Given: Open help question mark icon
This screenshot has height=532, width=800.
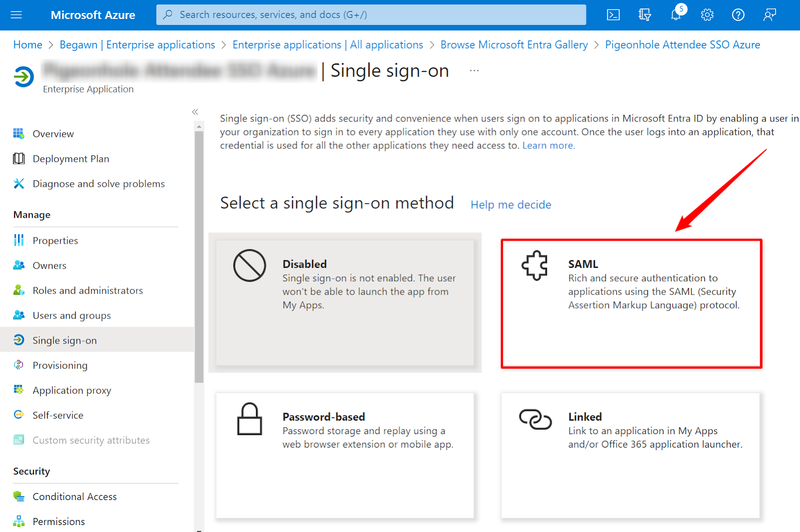Looking at the screenshot, I should (738, 15).
